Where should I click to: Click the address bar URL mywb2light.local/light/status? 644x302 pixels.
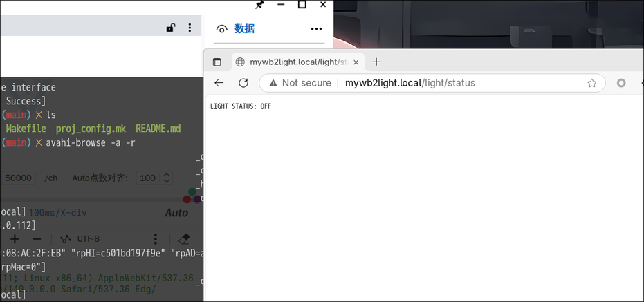pyautogui.click(x=410, y=83)
